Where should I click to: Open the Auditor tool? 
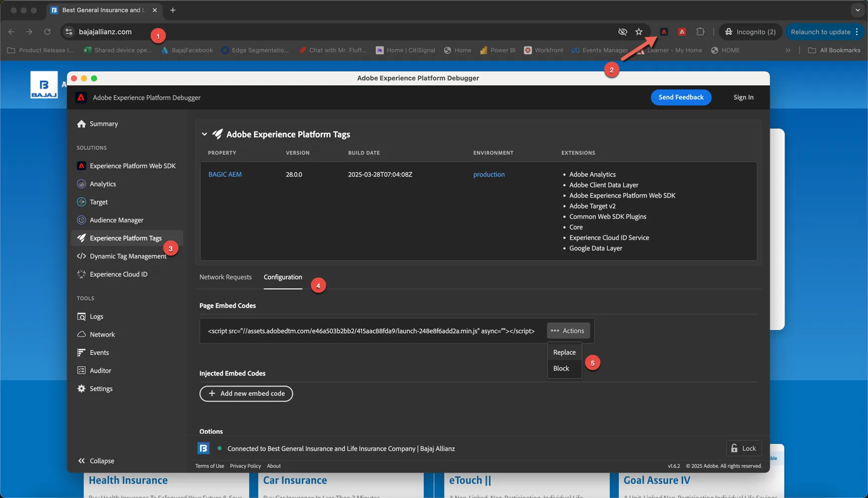click(94, 371)
